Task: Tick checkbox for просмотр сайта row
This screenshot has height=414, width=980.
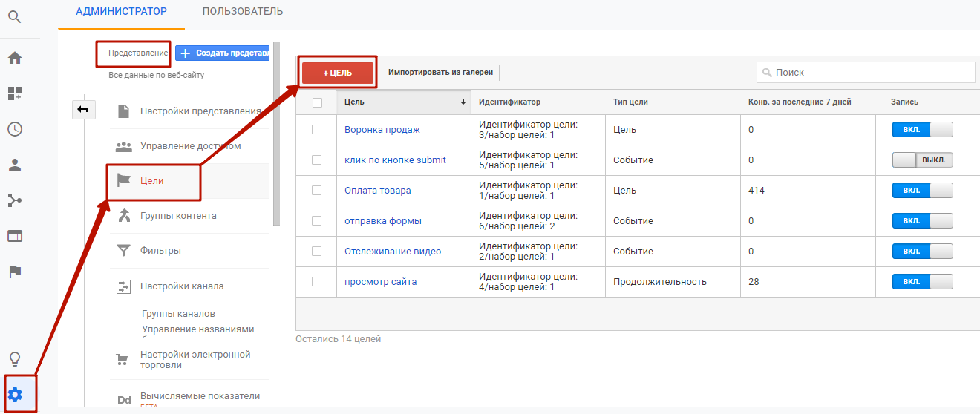Action: 317,281
